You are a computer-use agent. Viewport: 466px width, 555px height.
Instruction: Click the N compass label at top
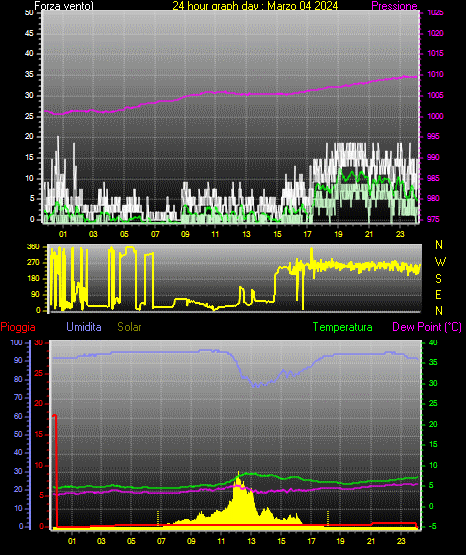tap(439, 245)
